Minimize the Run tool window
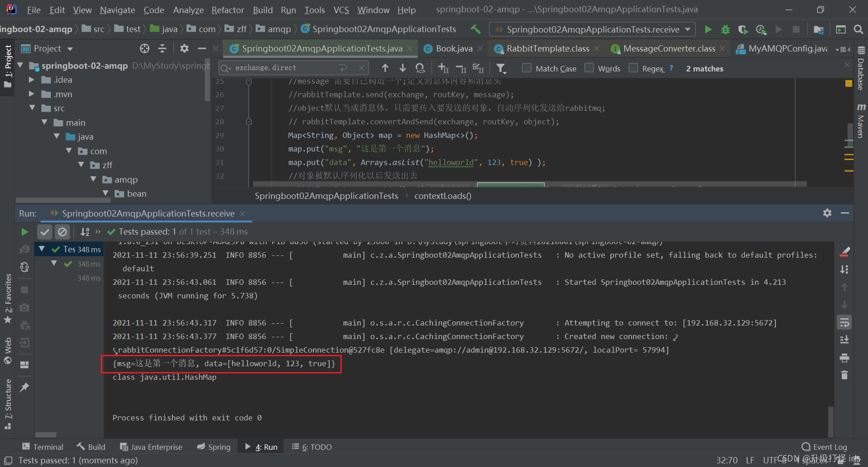Screen dimensions: 868x467 [x=844, y=213]
